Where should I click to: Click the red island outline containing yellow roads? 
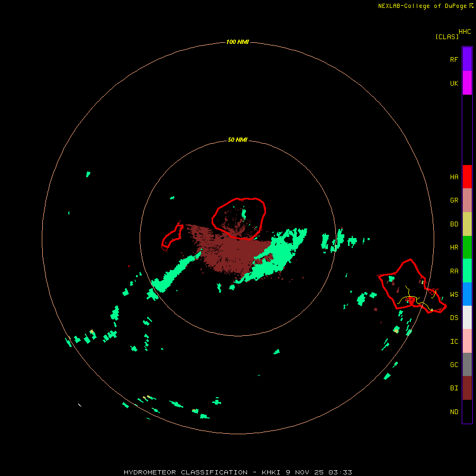click(412, 287)
